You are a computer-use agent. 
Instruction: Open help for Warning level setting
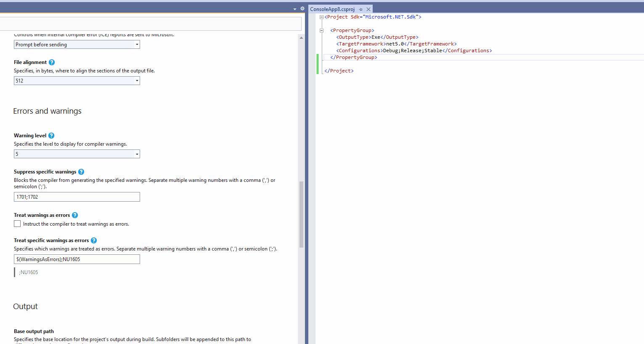(51, 135)
